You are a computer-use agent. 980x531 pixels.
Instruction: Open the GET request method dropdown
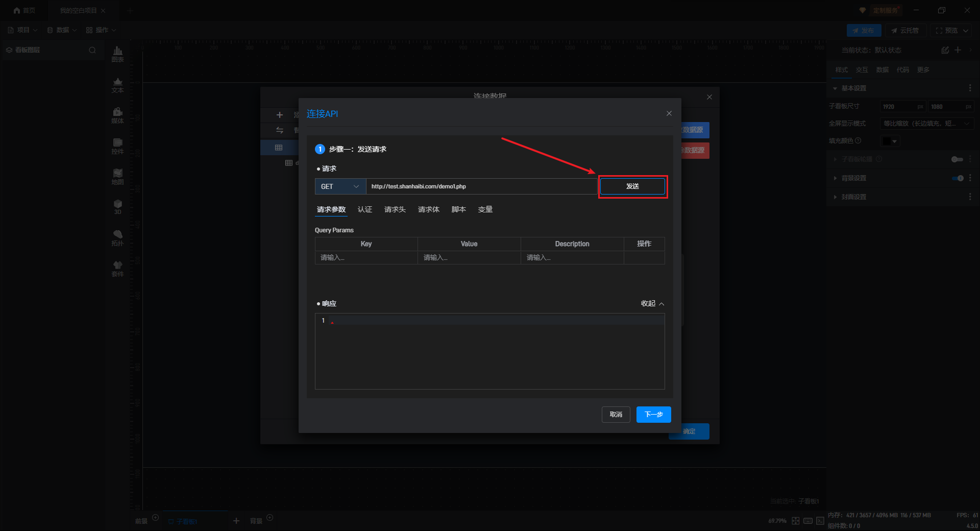[x=340, y=186]
